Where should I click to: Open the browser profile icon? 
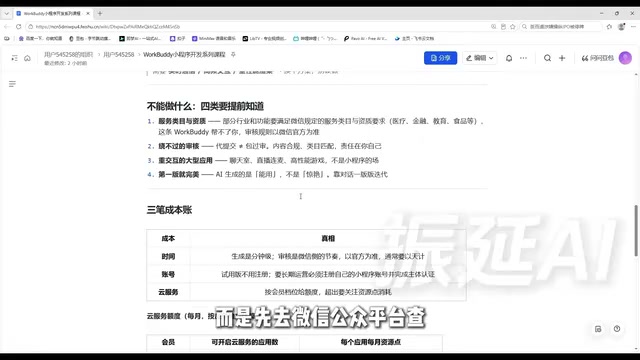tap(621, 27)
